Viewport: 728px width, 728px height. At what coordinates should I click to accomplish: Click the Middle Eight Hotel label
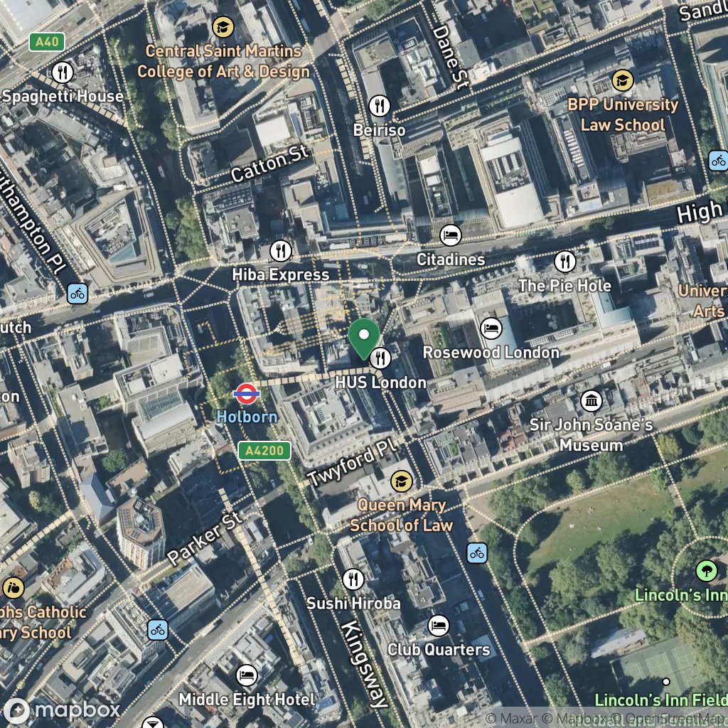pos(247,700)
